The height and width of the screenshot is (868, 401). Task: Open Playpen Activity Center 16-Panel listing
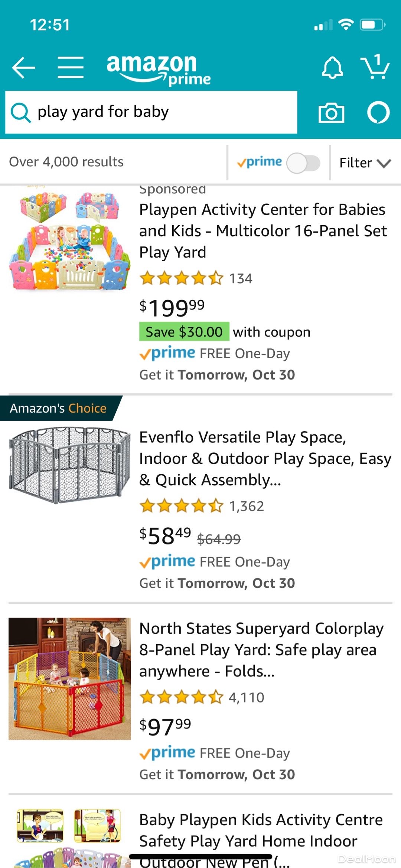pos(263,231)
